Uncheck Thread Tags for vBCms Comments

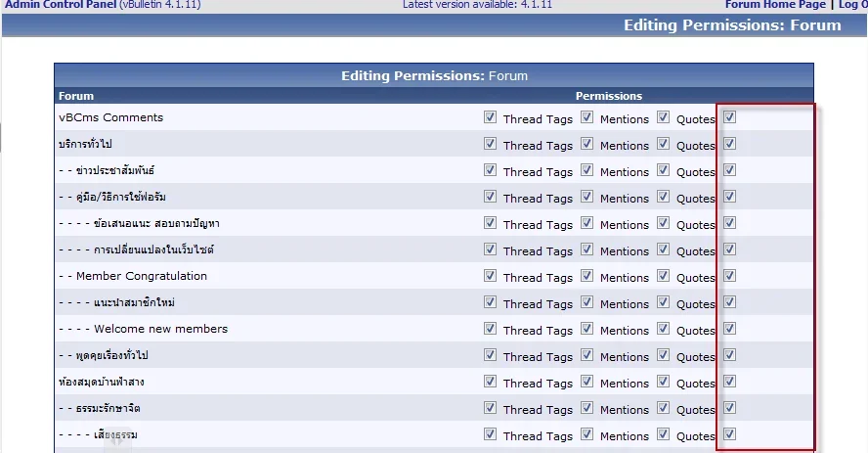[x=490, y=116]
